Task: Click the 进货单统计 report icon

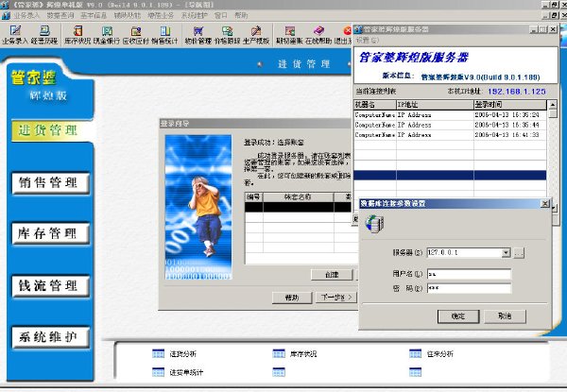Action: 158,372
